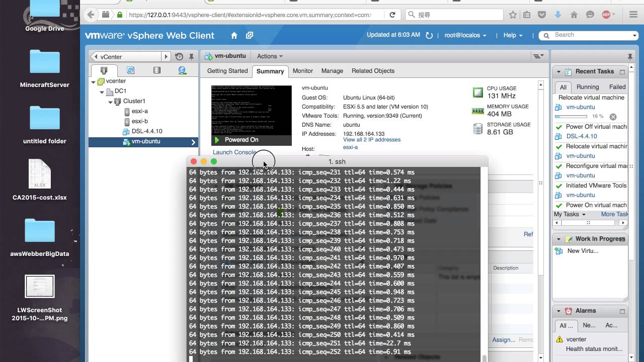Screen dimensions: 644x362
Task: Save to Pocket icon in browser toolbar
Action: (x=542, y=15)
